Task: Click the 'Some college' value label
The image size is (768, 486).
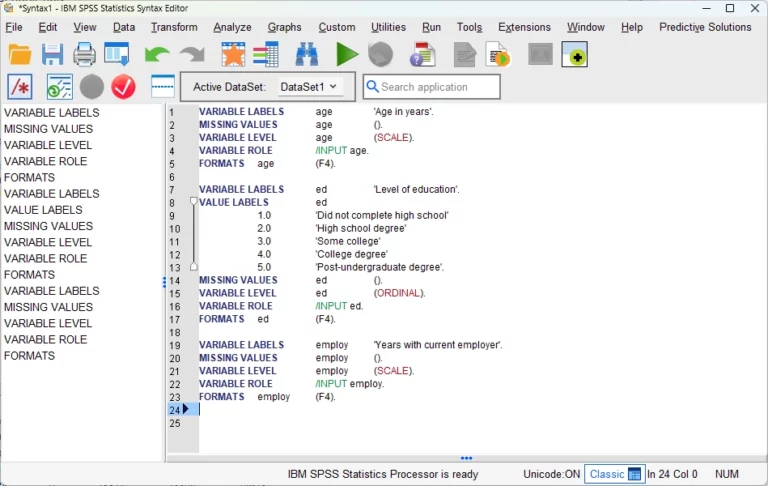Action: pos(348,241)
